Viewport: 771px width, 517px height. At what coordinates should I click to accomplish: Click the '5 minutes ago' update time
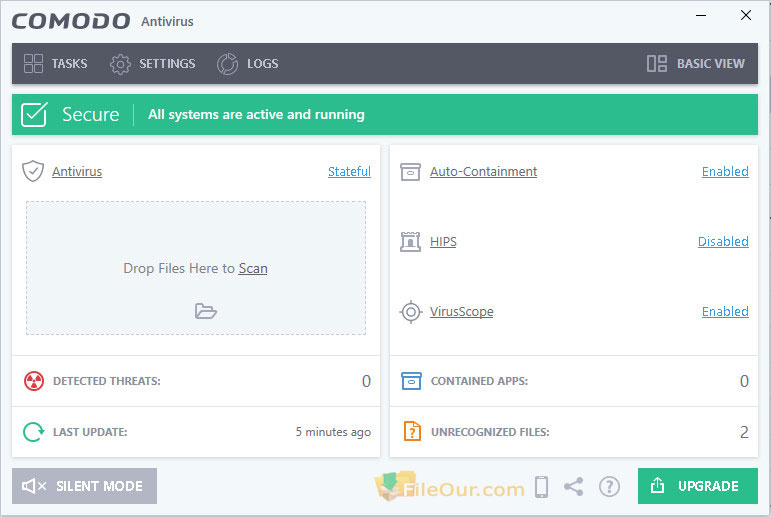pyautogui.click(x=333, y=432)
